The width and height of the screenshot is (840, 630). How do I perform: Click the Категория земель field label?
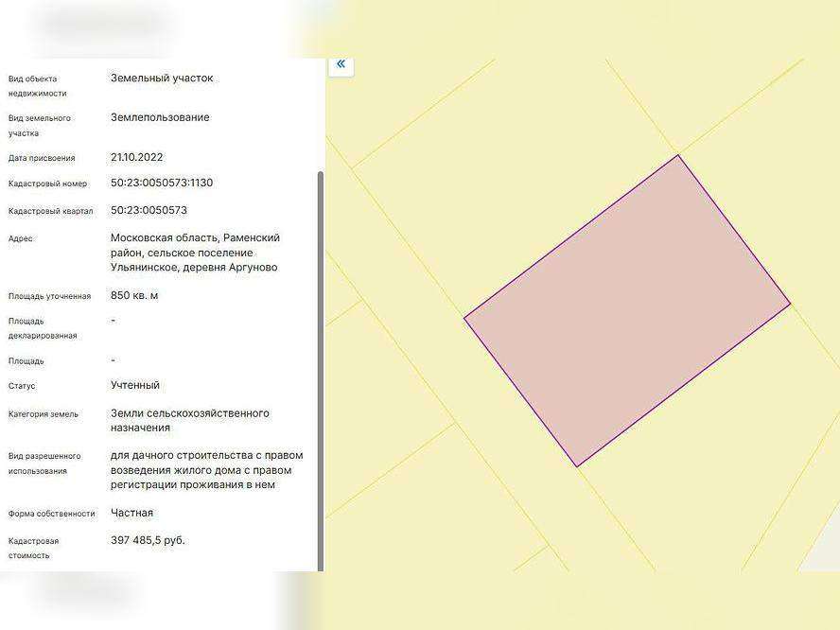[x=44, y=414]
